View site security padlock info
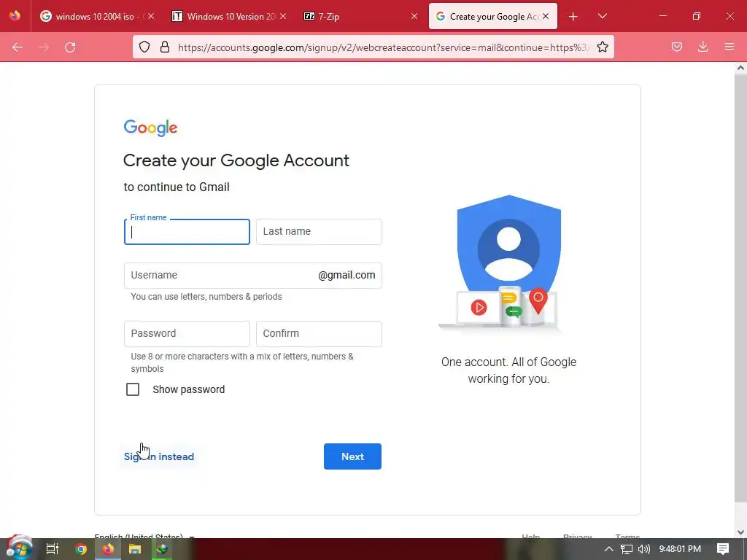Image resolution: width=747 pixels, height=560 pixels. [x=165, y=47]
